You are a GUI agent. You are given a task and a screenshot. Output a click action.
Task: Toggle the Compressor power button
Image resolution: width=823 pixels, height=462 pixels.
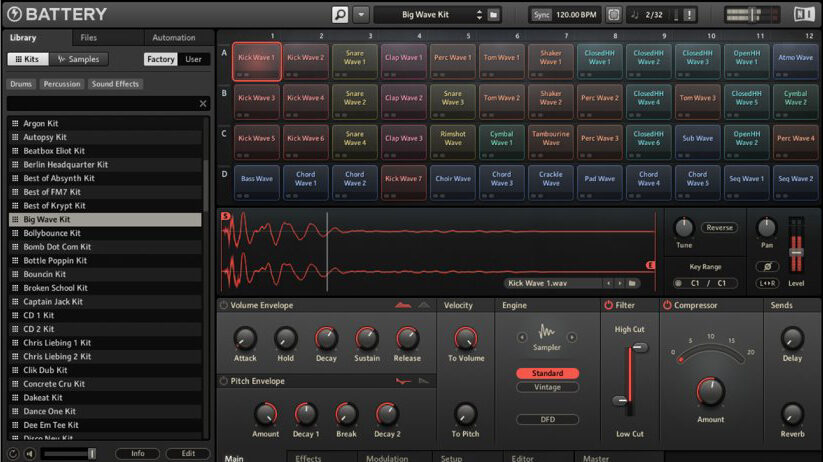click(667, 305)
